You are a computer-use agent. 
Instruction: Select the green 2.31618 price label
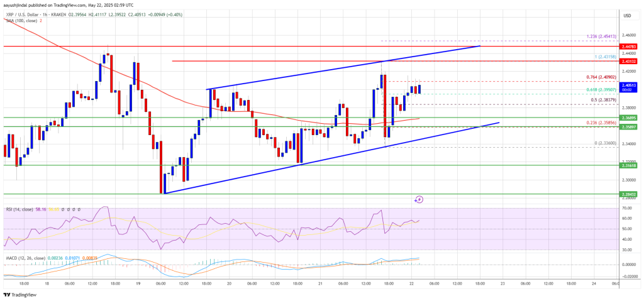628,165
